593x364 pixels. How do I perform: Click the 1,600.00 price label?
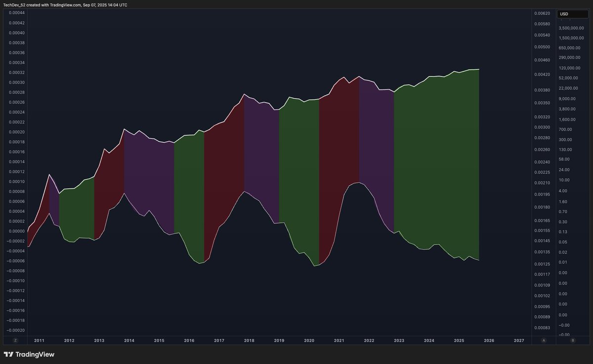click(x=568, y=119)
